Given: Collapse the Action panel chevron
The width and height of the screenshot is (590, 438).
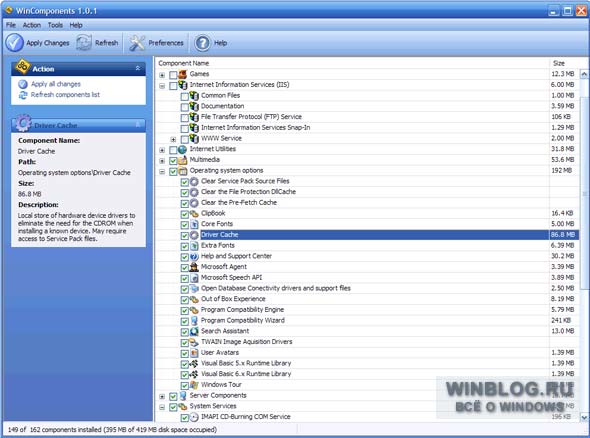Looking at the screenshot, I should [138, 68].
